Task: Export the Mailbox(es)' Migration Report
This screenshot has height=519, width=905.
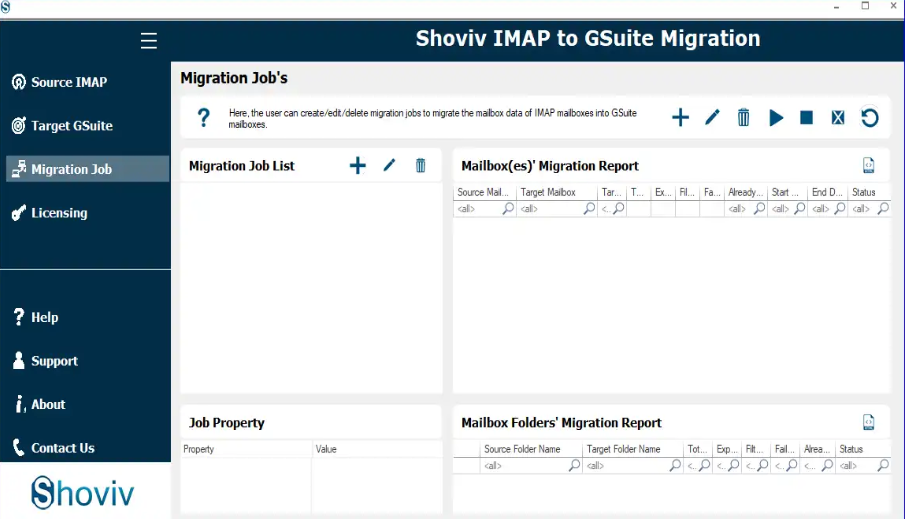Action: pos(869,166)
